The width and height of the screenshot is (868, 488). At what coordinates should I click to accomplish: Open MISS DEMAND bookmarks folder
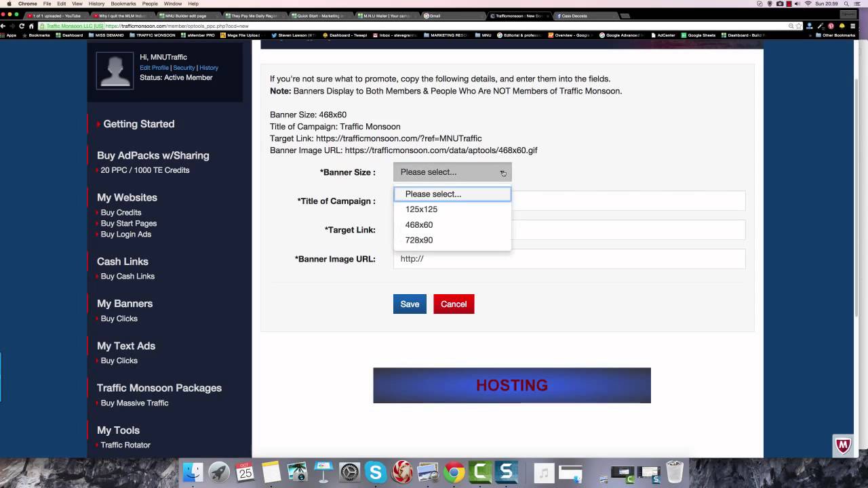(x=105, y=35)
